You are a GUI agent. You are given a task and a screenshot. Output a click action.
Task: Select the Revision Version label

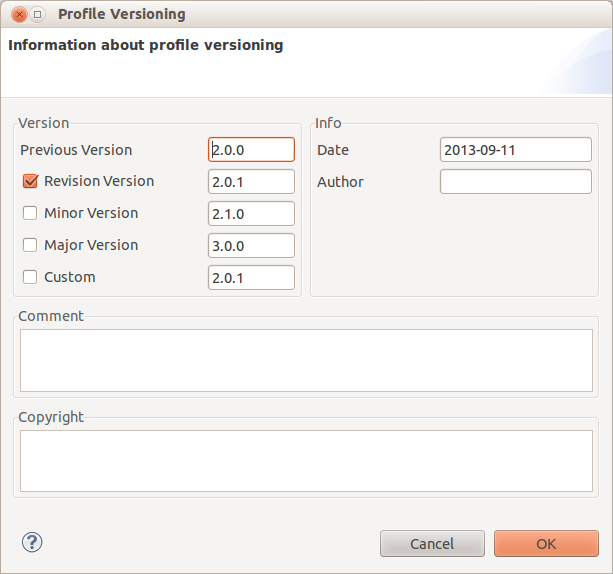click(99, 181)
